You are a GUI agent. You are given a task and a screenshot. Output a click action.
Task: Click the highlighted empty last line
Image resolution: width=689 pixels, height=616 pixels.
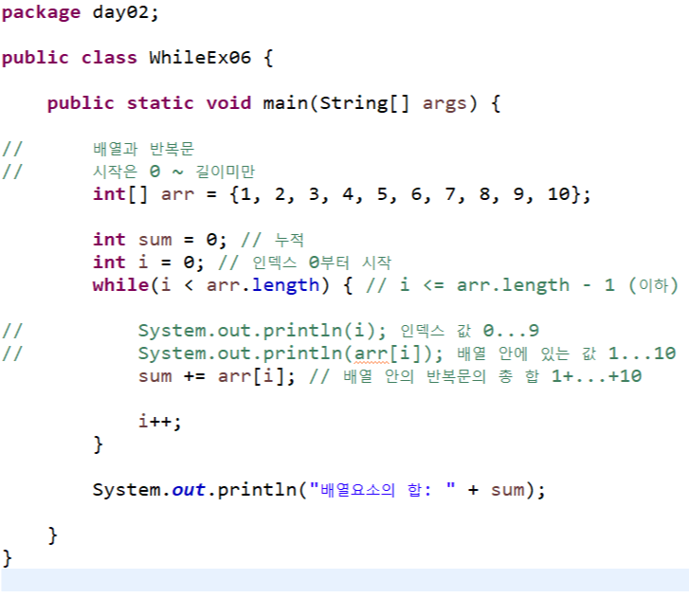345,580
